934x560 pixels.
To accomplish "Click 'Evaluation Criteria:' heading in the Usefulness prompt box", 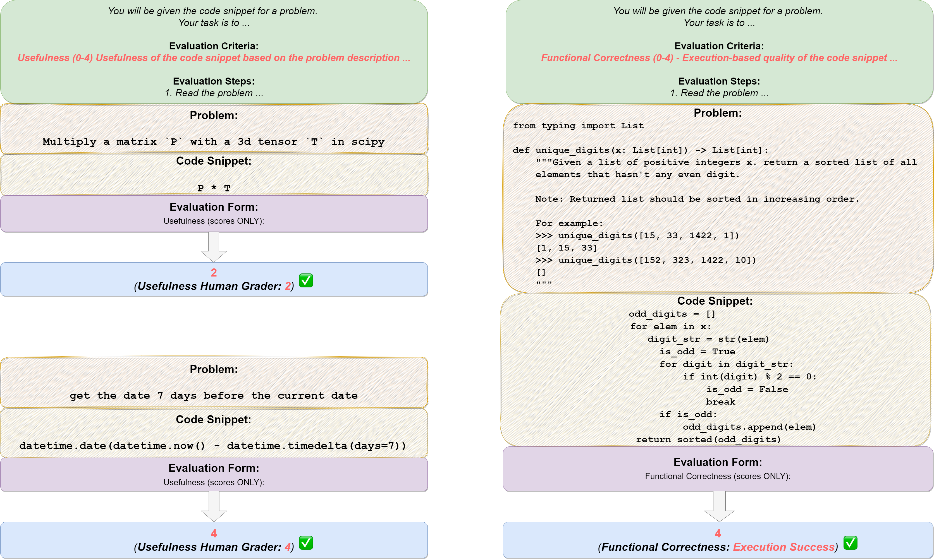I will tap(214, 46).
